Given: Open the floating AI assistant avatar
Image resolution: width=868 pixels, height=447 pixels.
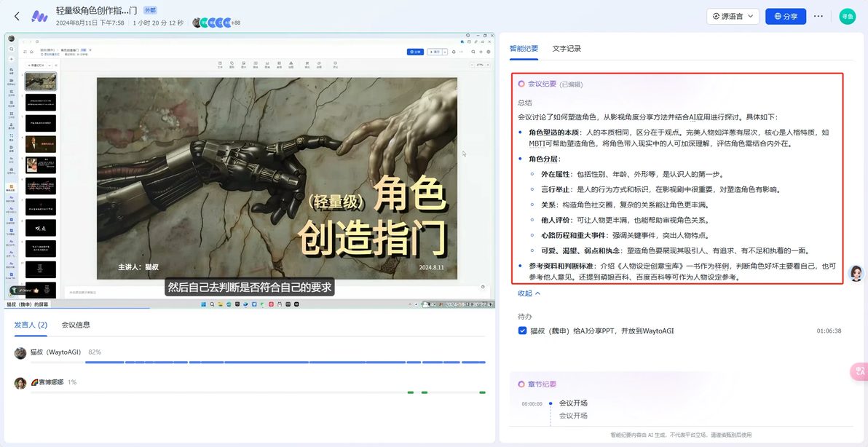Looking at the screenshot, I should pos(856,273).
